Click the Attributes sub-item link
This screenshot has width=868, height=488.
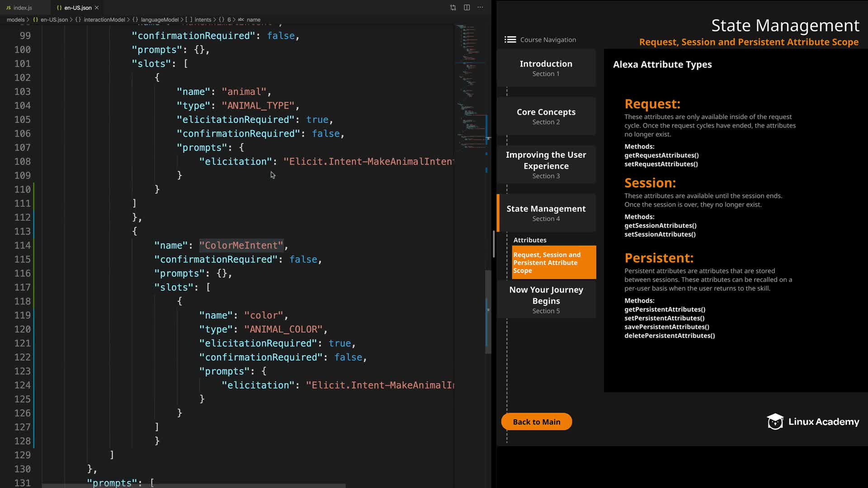coord(530,240)
